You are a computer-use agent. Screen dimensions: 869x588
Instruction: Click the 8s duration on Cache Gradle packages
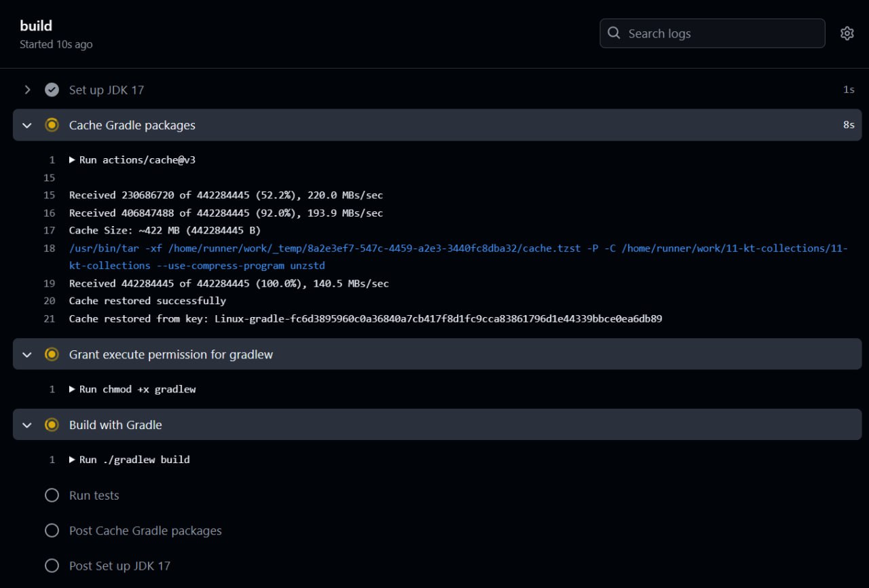(x=849, y=125)
